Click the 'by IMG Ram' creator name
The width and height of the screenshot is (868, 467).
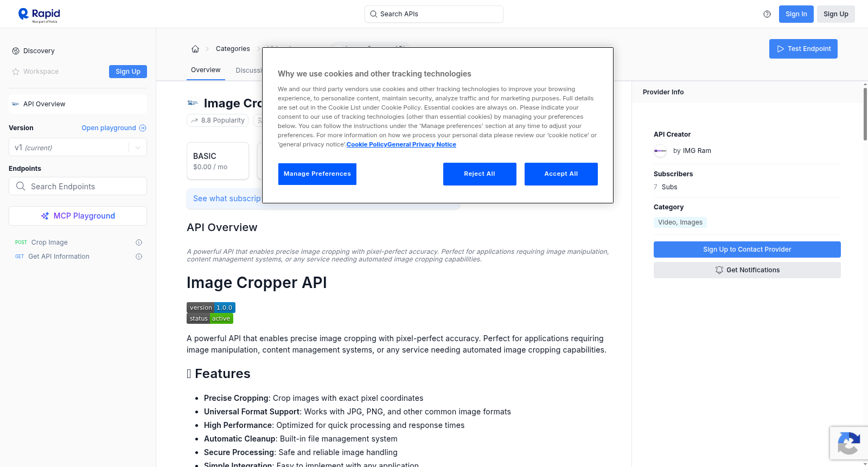(692, 151)
